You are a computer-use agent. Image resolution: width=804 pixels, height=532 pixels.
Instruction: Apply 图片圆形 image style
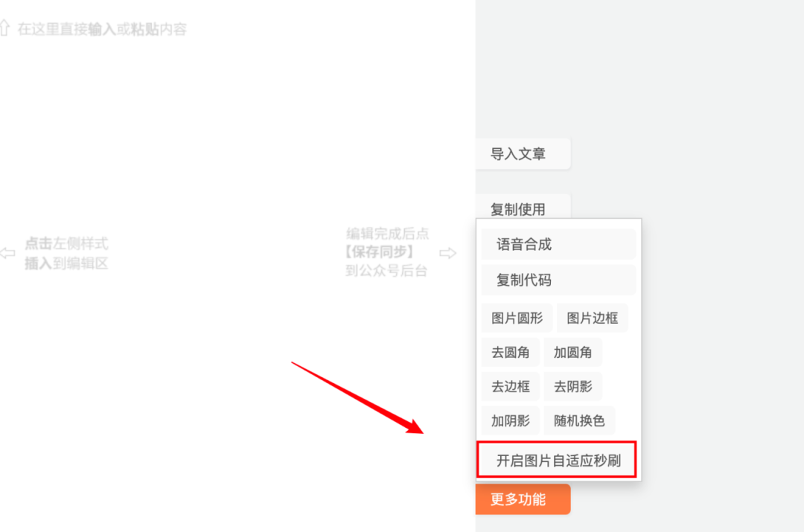coord(517,318)
